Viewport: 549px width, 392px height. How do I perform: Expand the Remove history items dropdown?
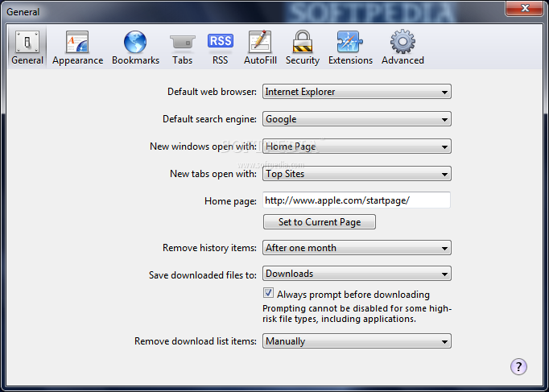tap(357, 248)
